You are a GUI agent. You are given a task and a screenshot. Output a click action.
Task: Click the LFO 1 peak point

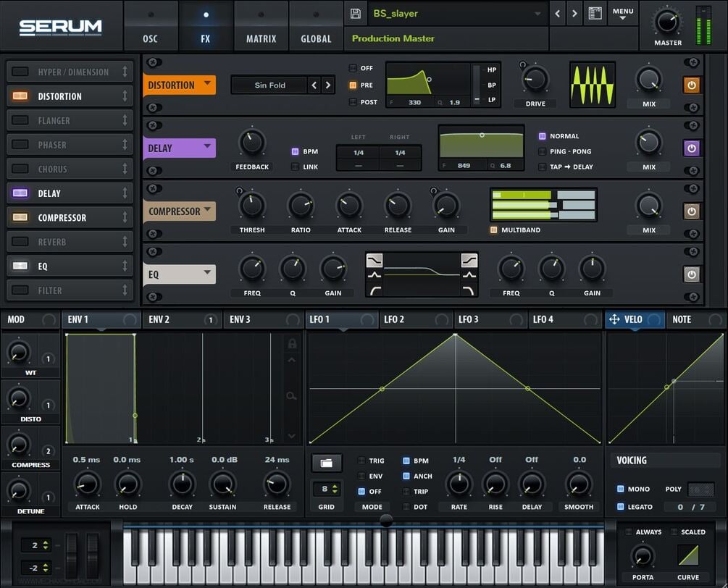(456, 335)
